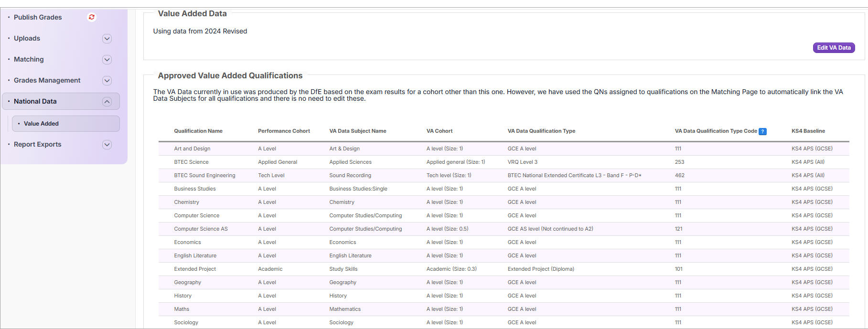Open the Publish Grades menu item
Image resolution: width=868 pixels, height=329 pixels.
[x=38, y=17]
